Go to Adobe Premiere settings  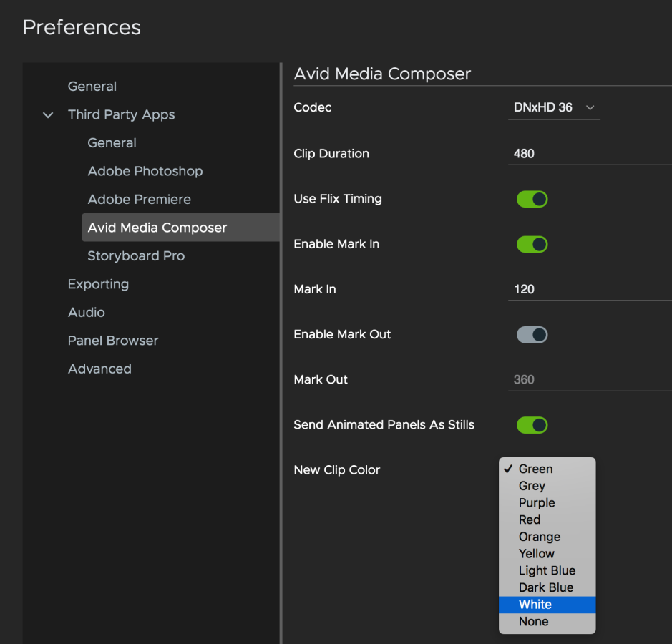tap(139, 200)
